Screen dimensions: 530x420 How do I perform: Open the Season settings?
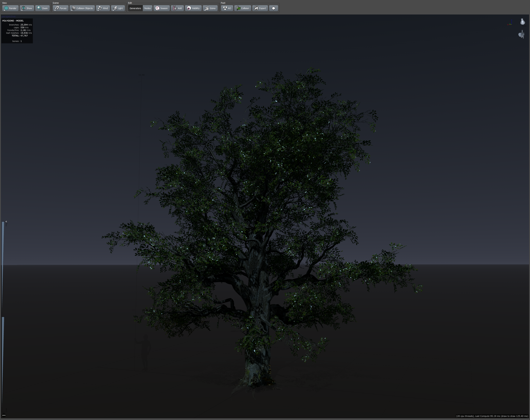pos(162,8)
